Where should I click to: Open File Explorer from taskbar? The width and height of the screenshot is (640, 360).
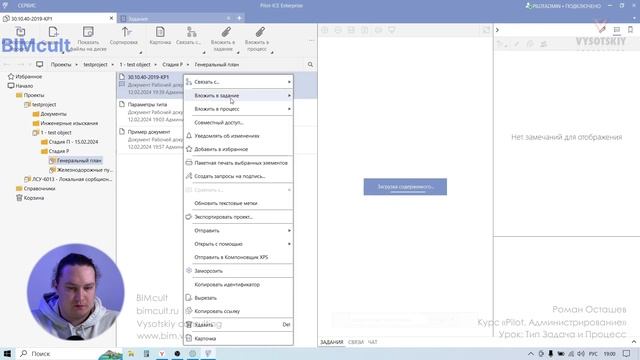[131, 353]
